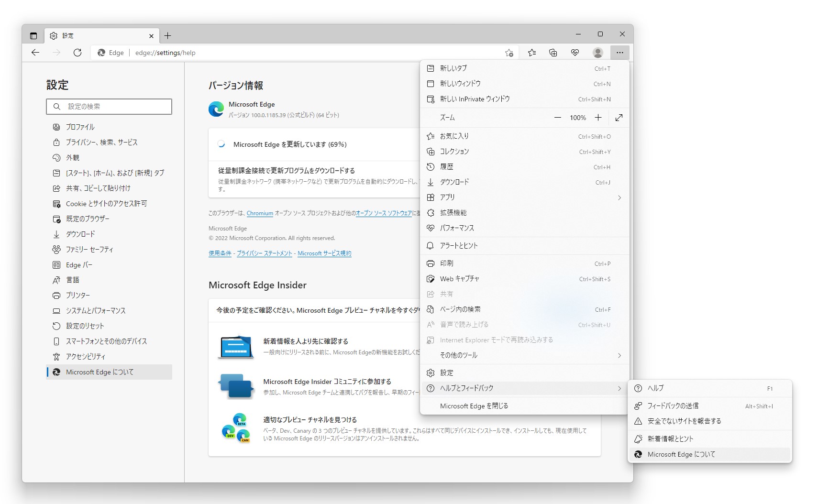818x504 pixels.
Task: Add this page to favorites via address bar star
Action: [x=509, y=53]
